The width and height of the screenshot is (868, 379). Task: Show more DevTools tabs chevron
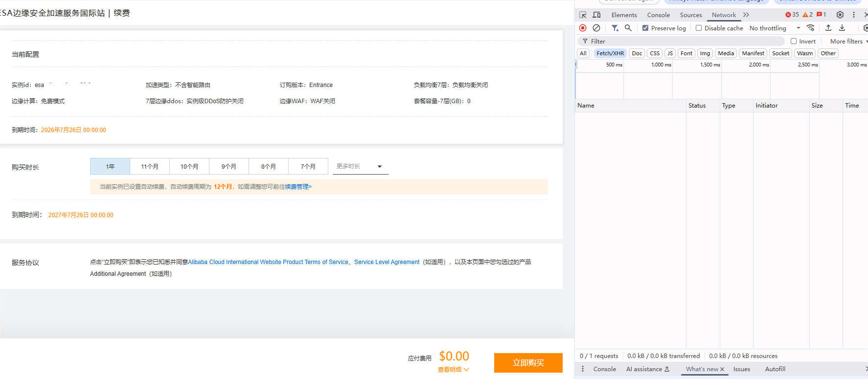tap(746, 15)
